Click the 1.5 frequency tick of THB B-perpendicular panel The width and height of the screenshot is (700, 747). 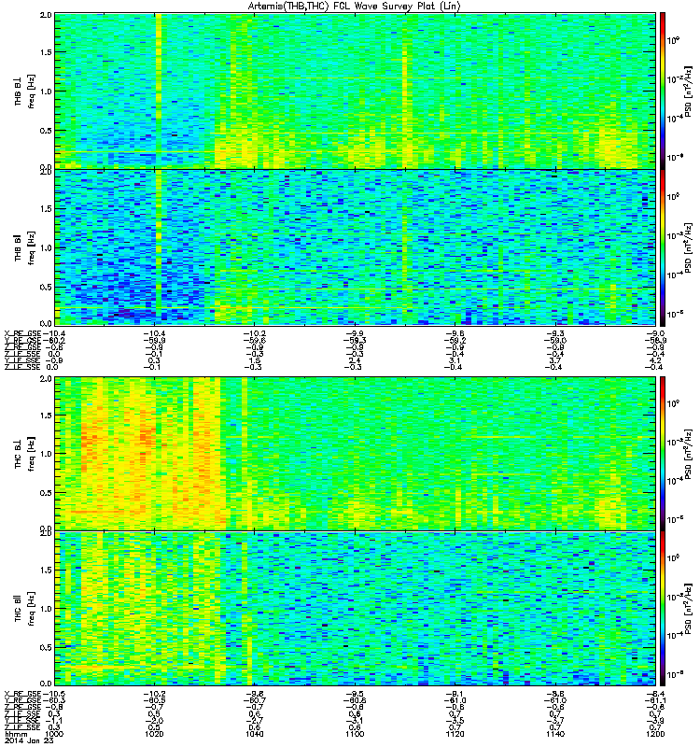tap(46, 52)
